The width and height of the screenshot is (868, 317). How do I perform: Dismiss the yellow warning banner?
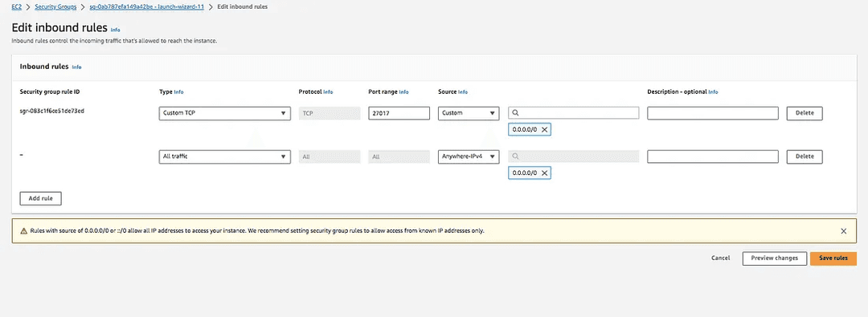click(844, 231)
